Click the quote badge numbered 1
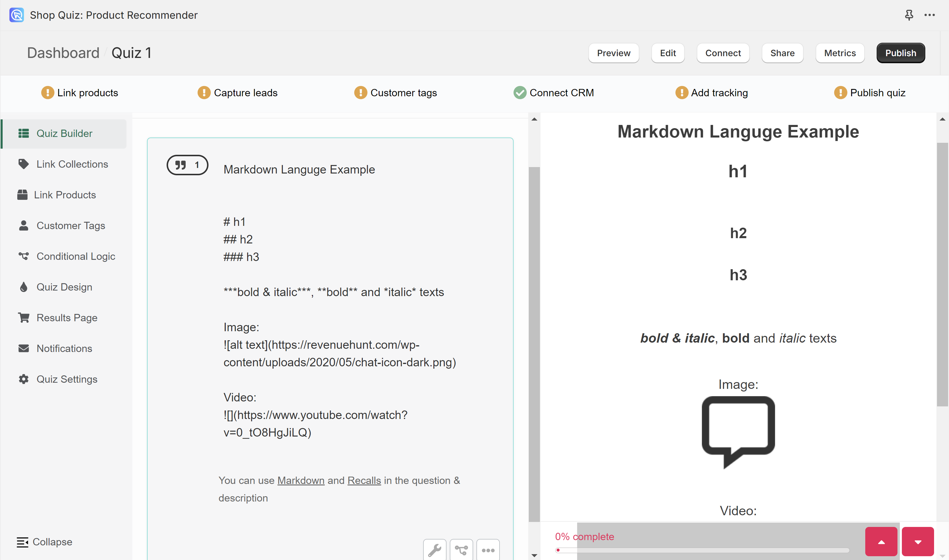Screen dimensions: 949x560 187,165
